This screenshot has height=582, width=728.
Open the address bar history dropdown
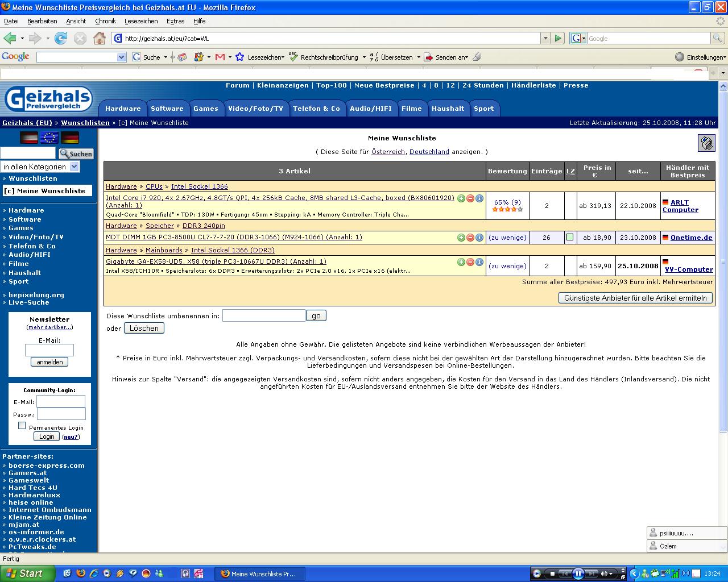pyautogui.click(x=545, y=38)
